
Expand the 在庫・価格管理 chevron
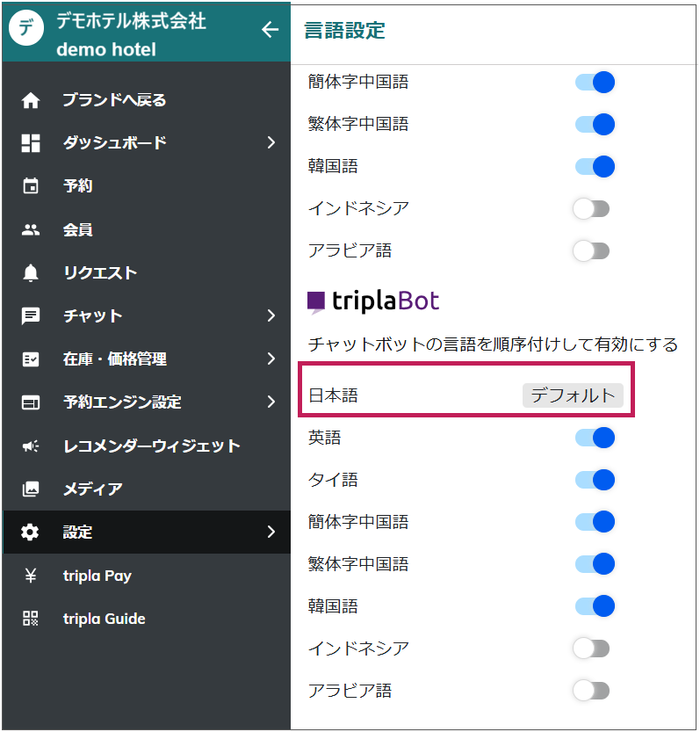(x=271, y=359)
